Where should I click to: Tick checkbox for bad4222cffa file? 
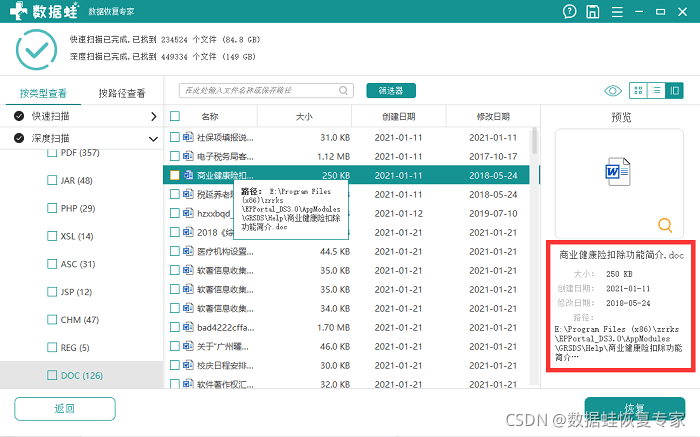[175, 327]
